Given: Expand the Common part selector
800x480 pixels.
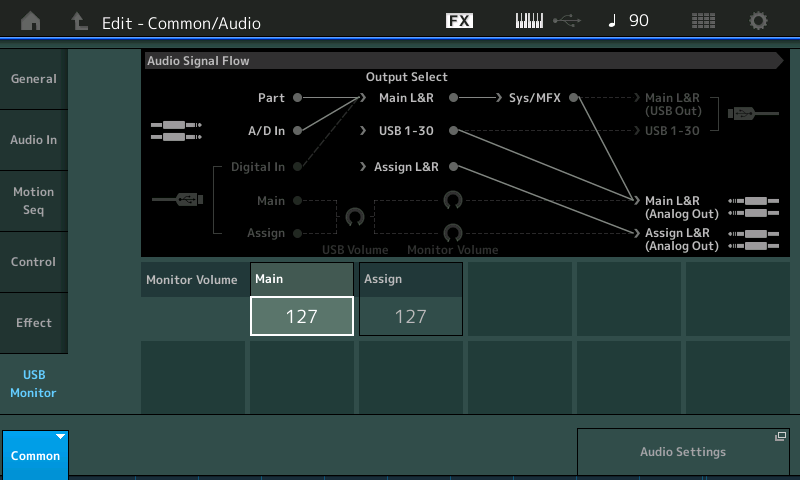Looking at the screenshot, I should click(35, 455).
